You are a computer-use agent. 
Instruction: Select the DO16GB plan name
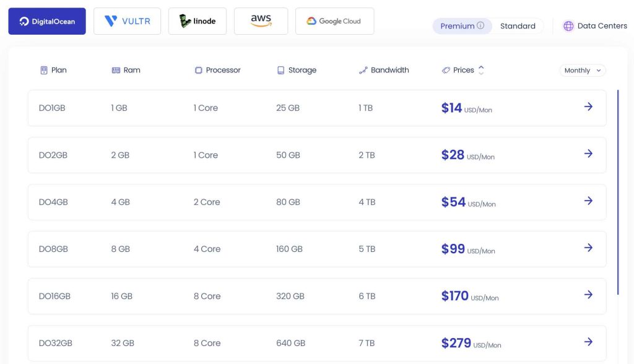coord(54,296)
